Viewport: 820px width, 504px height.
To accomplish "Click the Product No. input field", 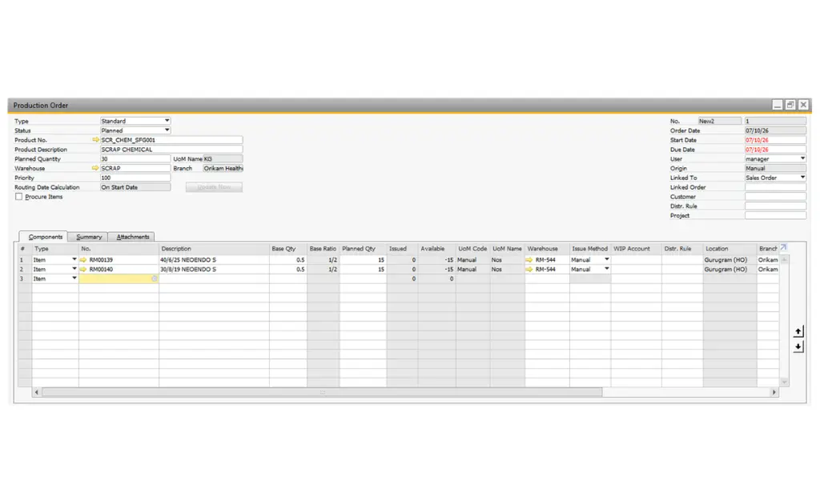I will pyautogui.click(x=171, y=140).
